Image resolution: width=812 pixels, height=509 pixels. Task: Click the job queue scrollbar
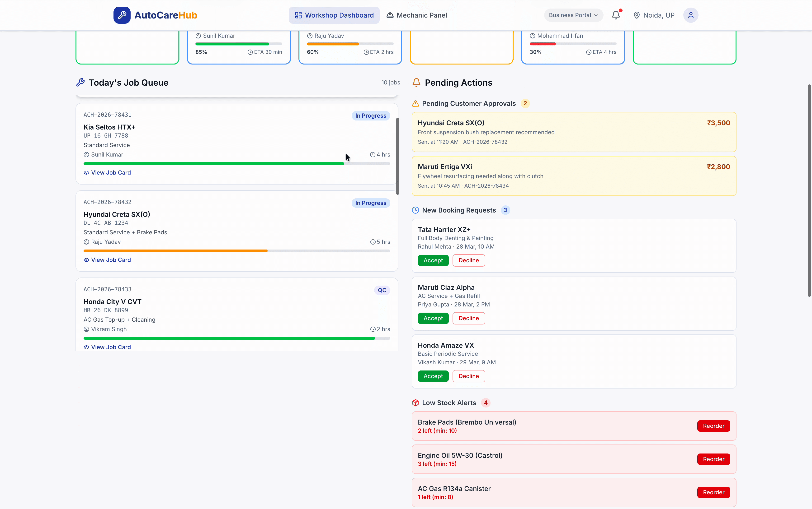[x=397, y=156]
